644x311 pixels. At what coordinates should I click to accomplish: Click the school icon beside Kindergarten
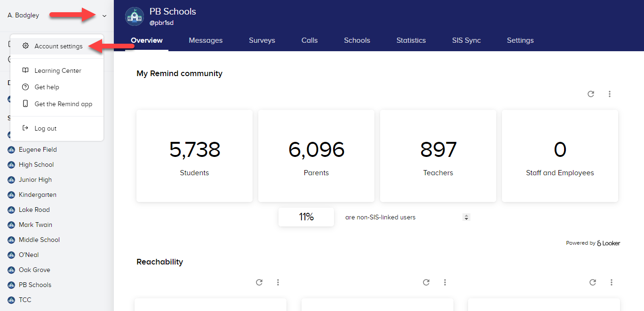click(x=11, y=195)
